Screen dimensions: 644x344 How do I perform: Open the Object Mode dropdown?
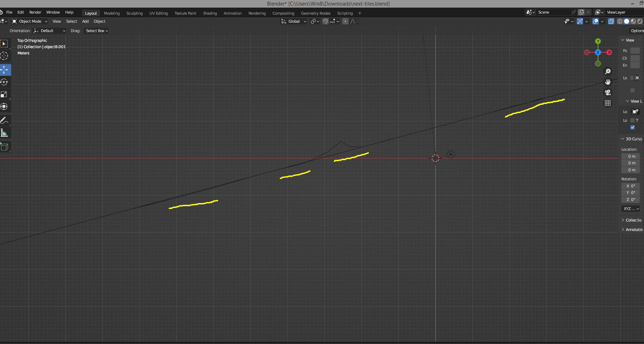tap(29, 21)
